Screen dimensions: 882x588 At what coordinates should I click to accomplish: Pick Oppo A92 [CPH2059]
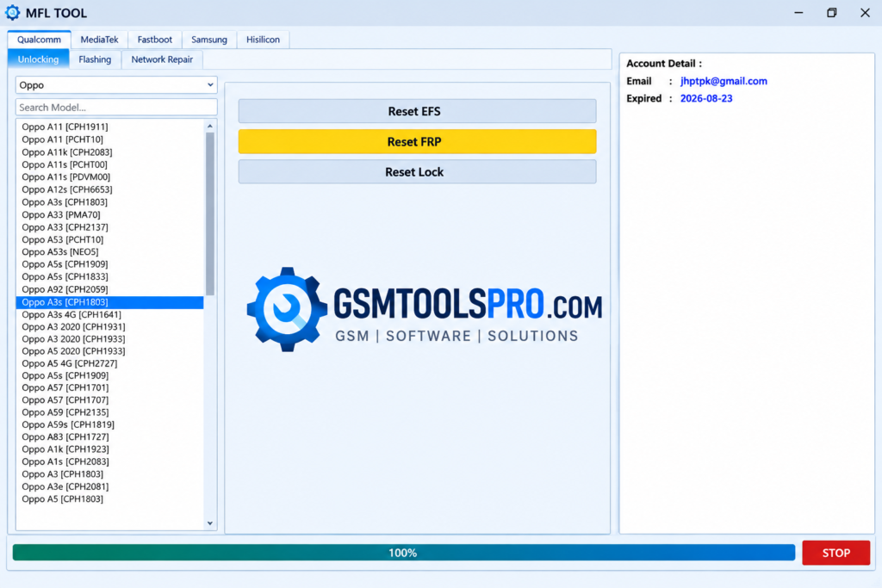[109, 289]
